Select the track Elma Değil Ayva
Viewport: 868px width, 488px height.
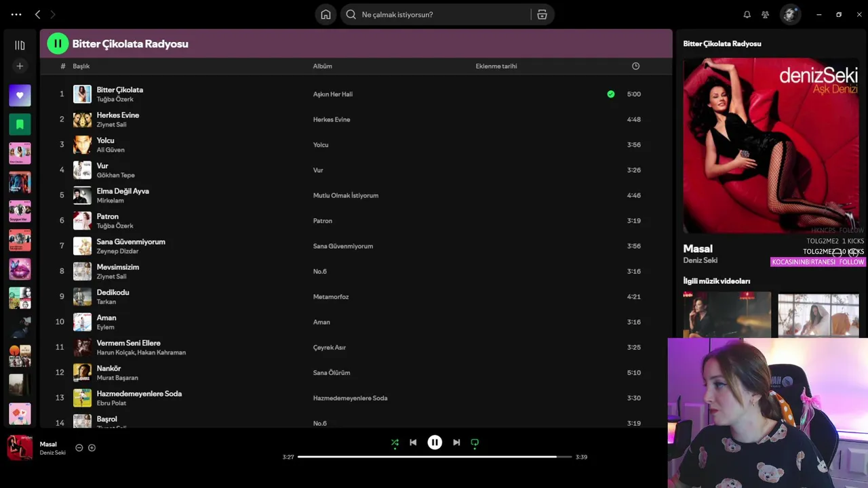123,191
